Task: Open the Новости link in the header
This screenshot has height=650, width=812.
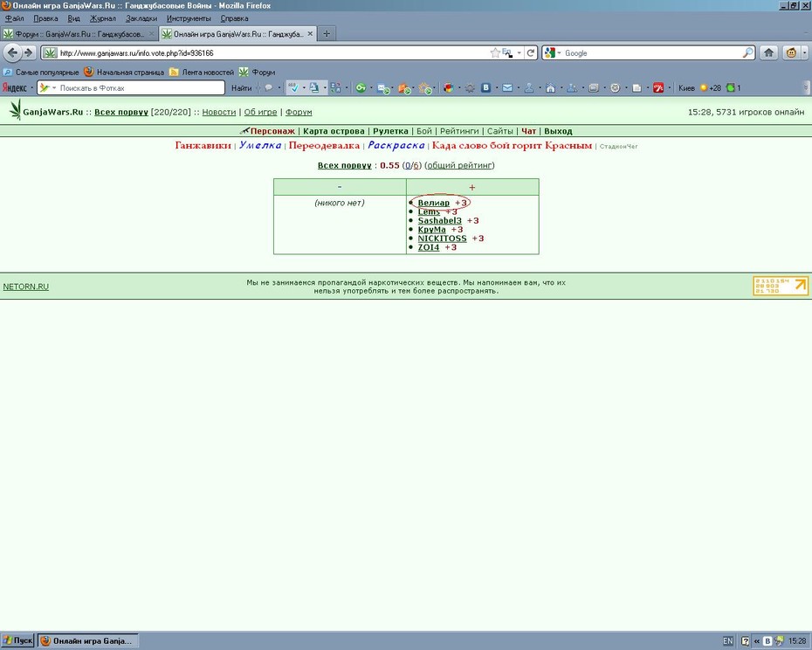Action: point(218,112)
